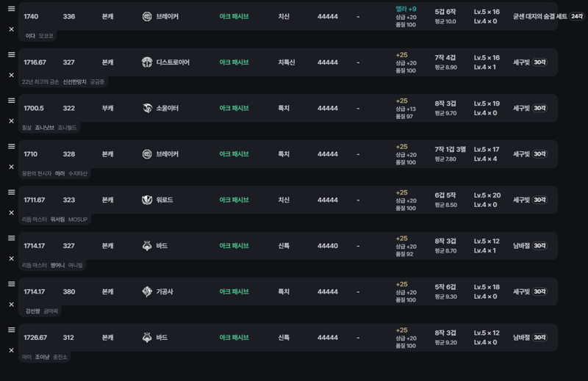Click the 기공사 class icon

pyautogui.click(x=147, y=291)
